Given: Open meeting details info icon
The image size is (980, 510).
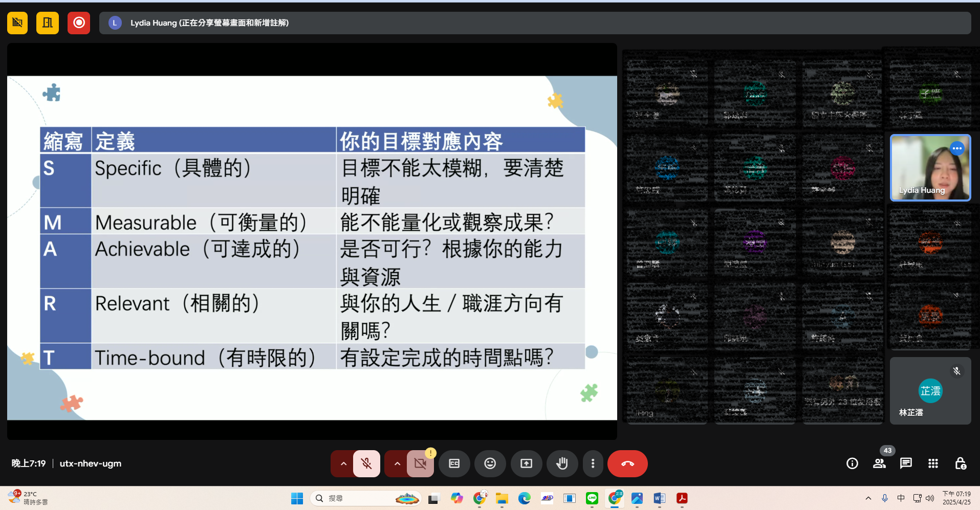Looking at the screenshot, I should pyautogui.click(x=852, y=463).
